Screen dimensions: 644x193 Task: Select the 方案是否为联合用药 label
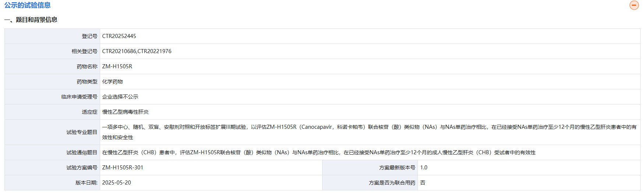coord(392,183)
